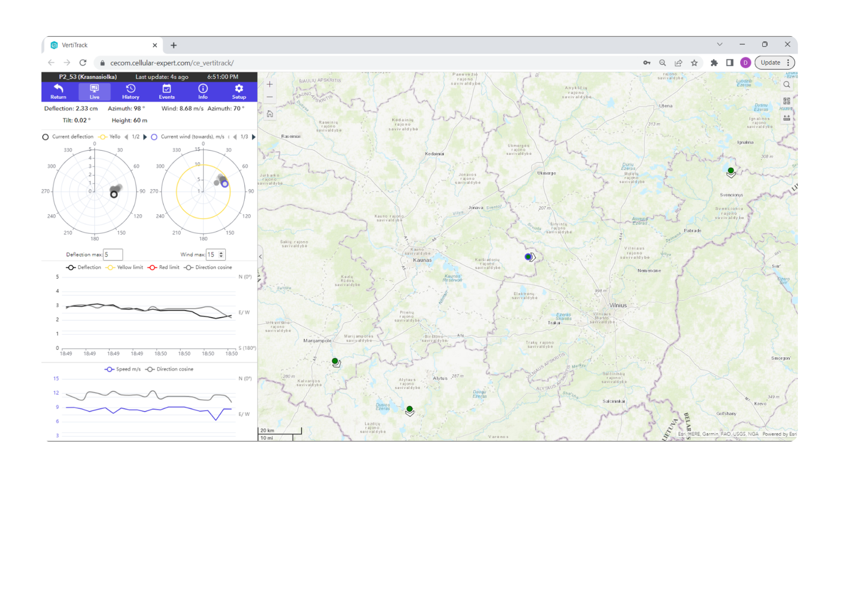Viewport: 861px width, 616px height.
Task: Reset the map to home view
Action: point(270,114)
